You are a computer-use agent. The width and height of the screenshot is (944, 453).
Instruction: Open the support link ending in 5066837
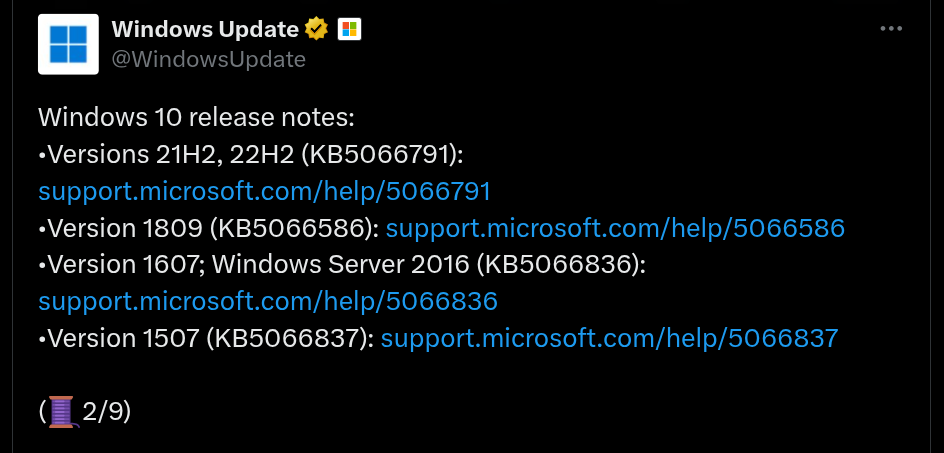[609, 338]
